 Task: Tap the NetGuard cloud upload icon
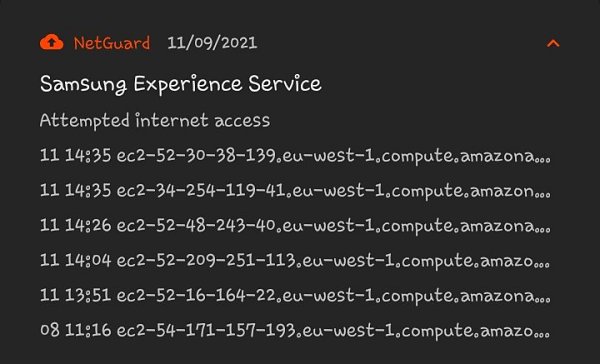click(x=52, y=42)
